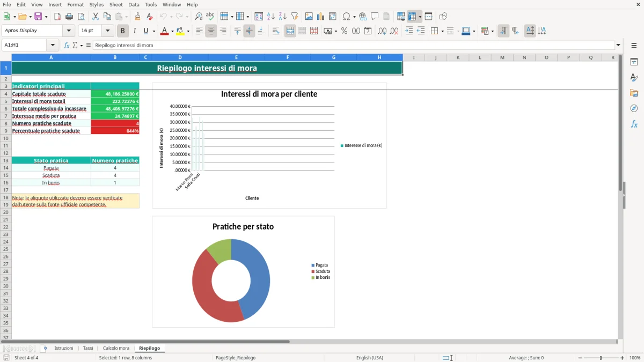
Task: Toggle Bold formatting
Action: [x=123, y=31]
